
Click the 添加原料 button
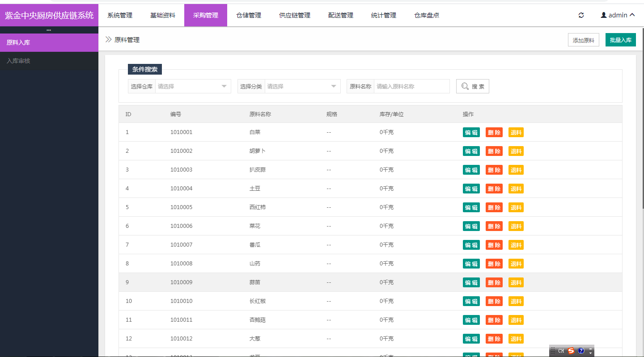pyautogui.click(x=584, y=40)
